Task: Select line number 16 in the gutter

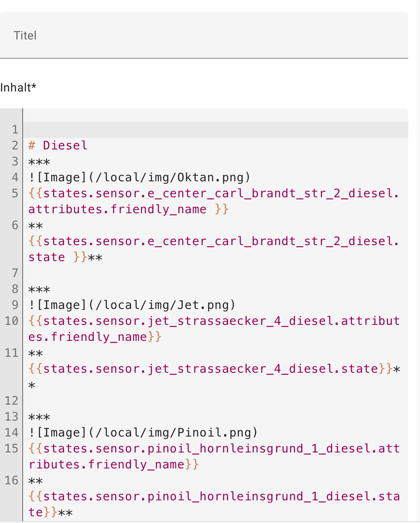Action: [12, 481]
